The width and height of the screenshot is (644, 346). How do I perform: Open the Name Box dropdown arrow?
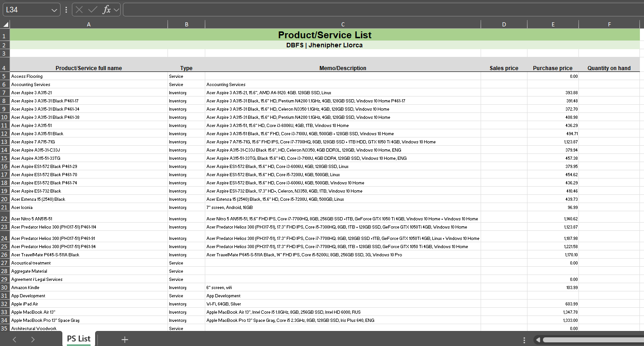coord(55,10)
